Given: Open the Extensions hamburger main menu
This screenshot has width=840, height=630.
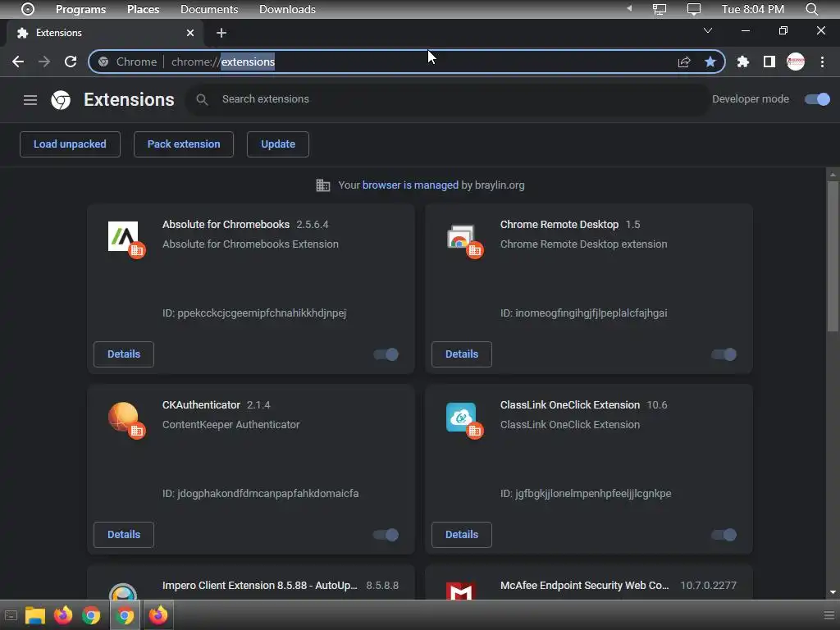Looking at the screenshot, I should [30, 99].
